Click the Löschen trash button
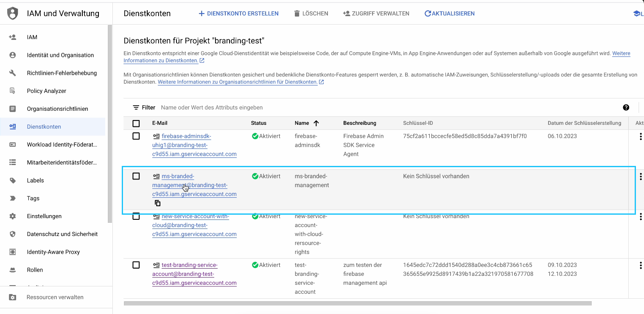Image resolution: width=644 pixels, height=314 pixels. [311, 14]
